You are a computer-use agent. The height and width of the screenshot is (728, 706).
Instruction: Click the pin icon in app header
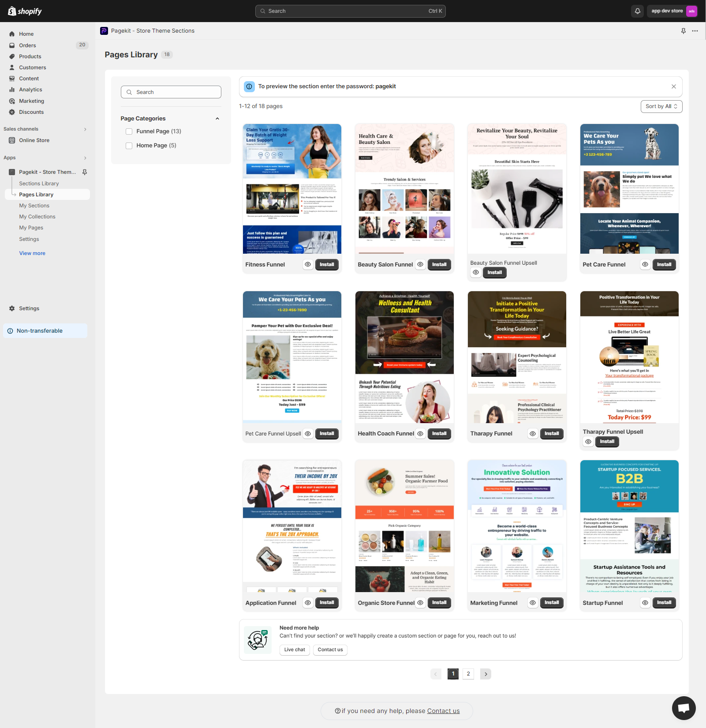(x=683, y=31)
